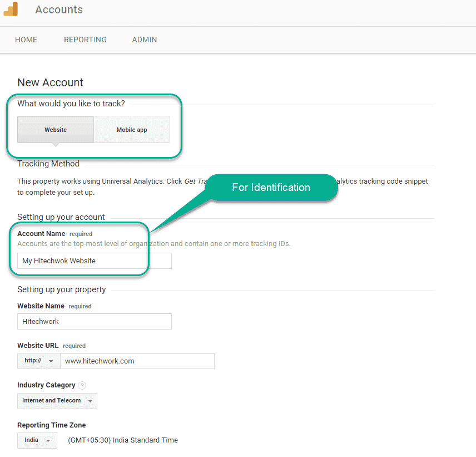Image resolution: width=476 pixels, height=457 pixels.
Task: Click the Tracking Method section heading
Action: [48, 164]
